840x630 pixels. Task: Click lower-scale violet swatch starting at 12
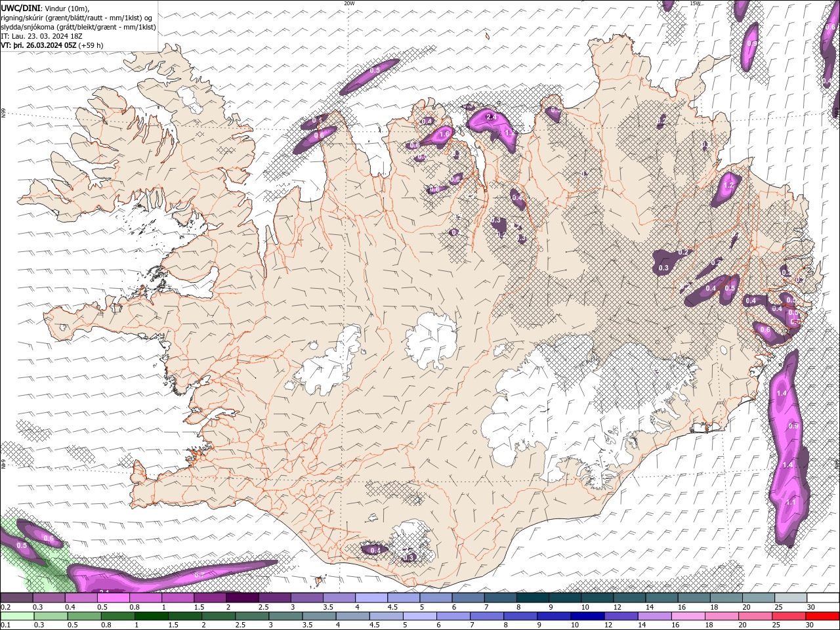[621, 616]
